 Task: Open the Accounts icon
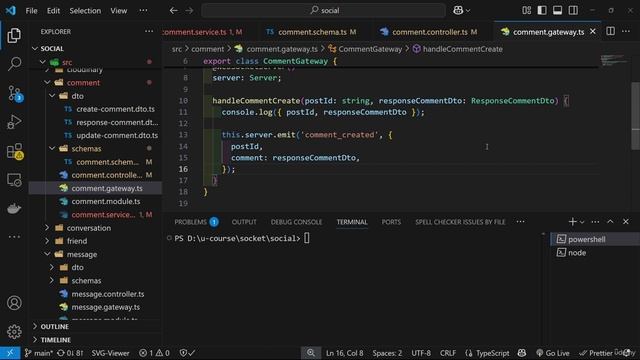point(14,303)
